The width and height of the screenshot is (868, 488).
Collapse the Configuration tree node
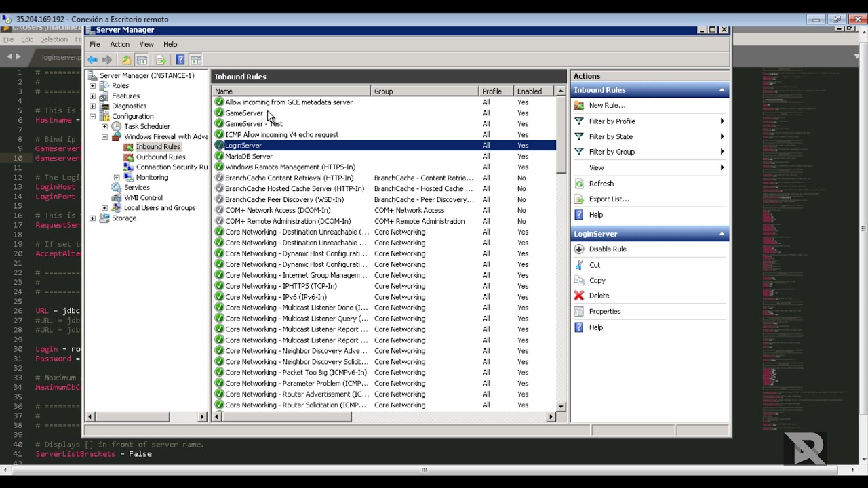(x=93, y=117)
